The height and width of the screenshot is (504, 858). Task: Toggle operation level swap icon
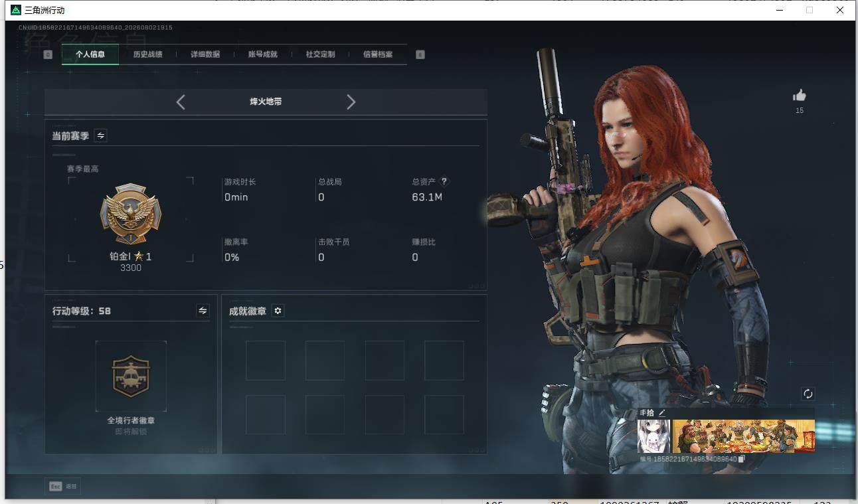203,311
